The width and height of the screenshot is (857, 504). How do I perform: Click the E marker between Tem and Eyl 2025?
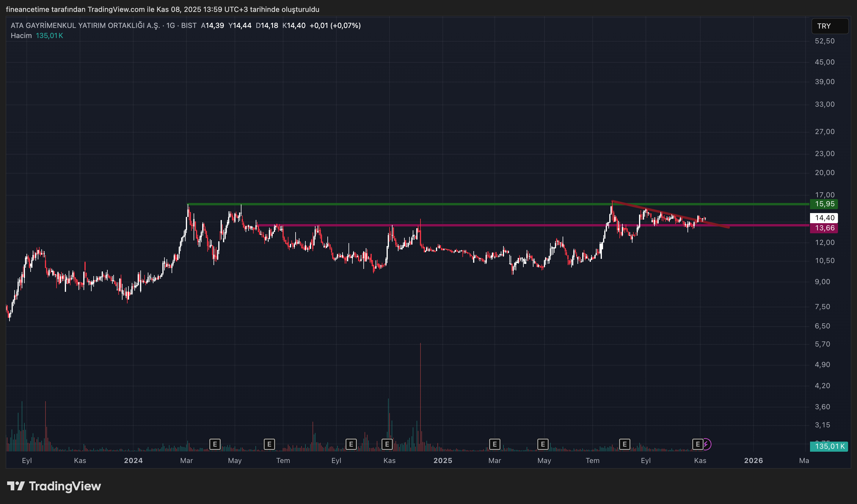pos(624,444)
